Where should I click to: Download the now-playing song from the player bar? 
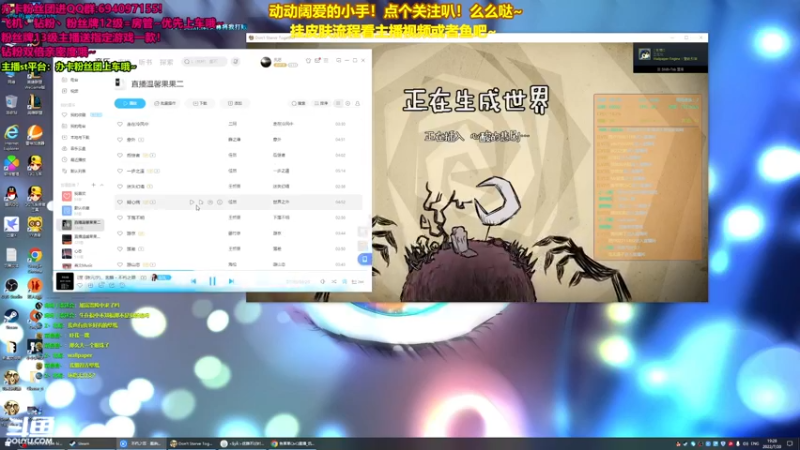tap(90, 286)
